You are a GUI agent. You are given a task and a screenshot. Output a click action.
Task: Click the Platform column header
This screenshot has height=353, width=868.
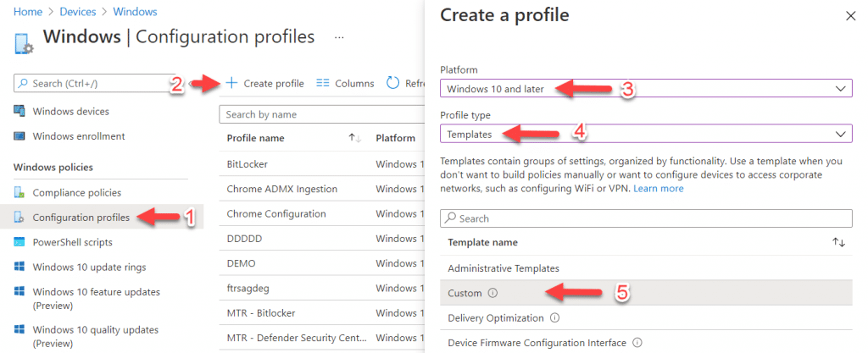395,138
